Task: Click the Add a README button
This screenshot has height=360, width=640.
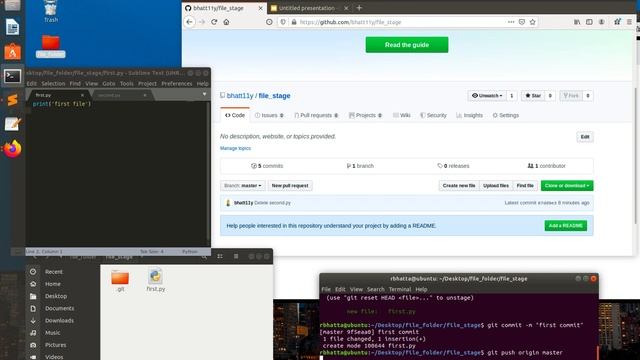Action: pos(566,226)
